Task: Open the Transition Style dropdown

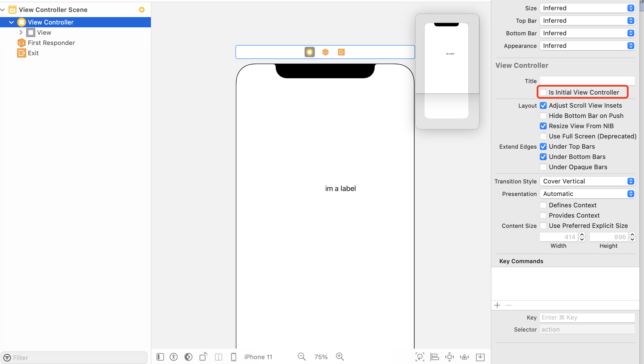Action: pyautogui.click(x=587, y=181)
